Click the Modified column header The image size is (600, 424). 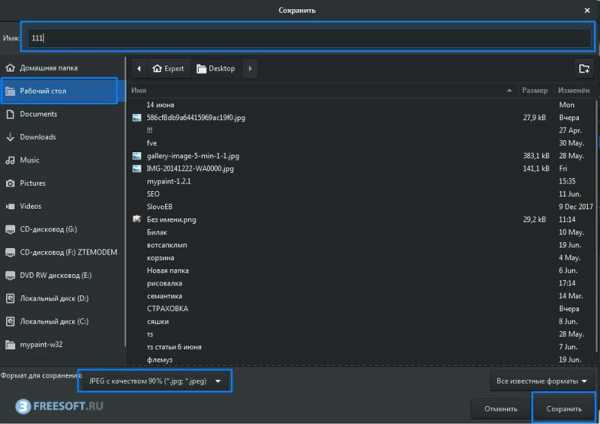coord(574,91)
